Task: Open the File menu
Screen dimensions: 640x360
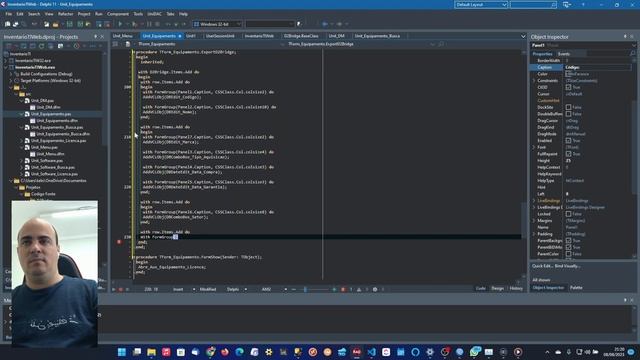Action: (9, 14)
